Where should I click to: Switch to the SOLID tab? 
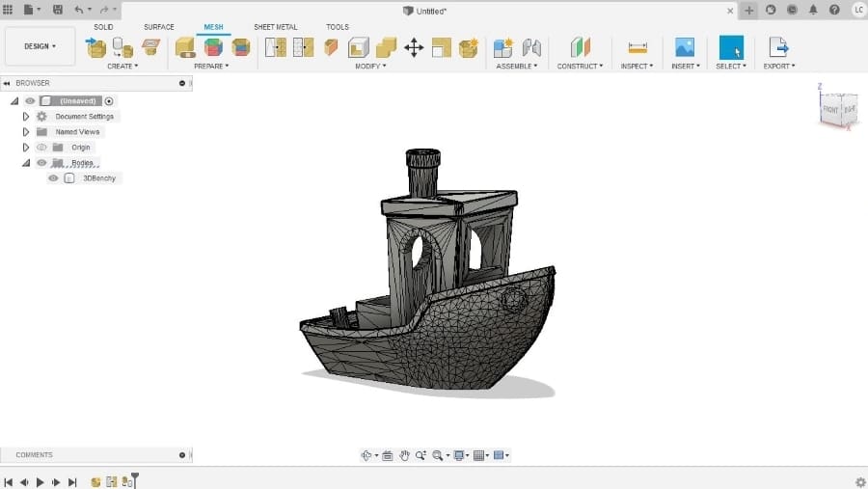point(103,27)
